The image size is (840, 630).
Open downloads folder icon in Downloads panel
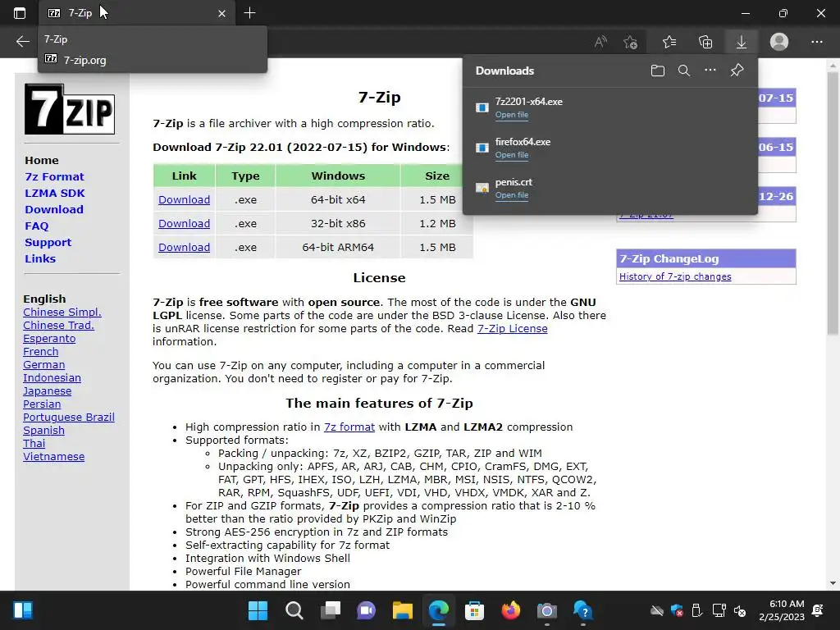(658, 71)
